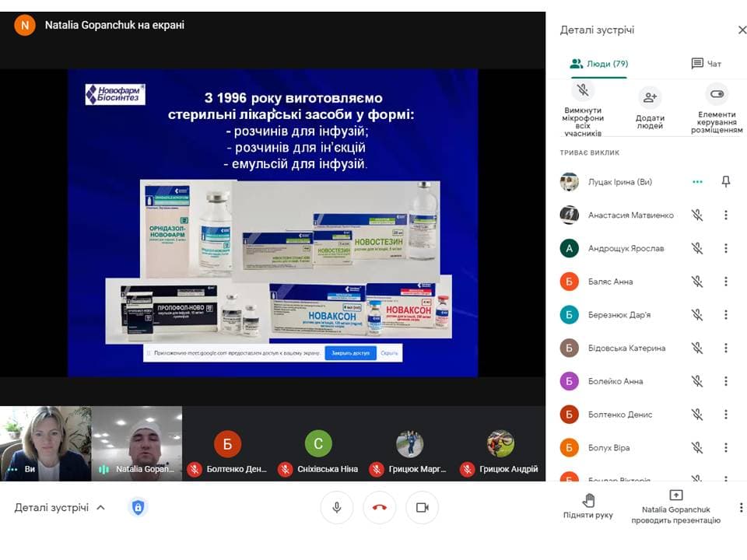Viewport: 747px width, 560px height.
Task: Click Баляс Анна's orange Б avatar
Action: [569, 282]
